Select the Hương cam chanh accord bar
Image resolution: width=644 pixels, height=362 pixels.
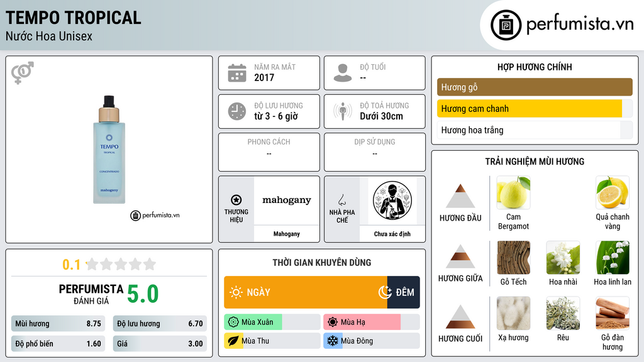point(535,109)
